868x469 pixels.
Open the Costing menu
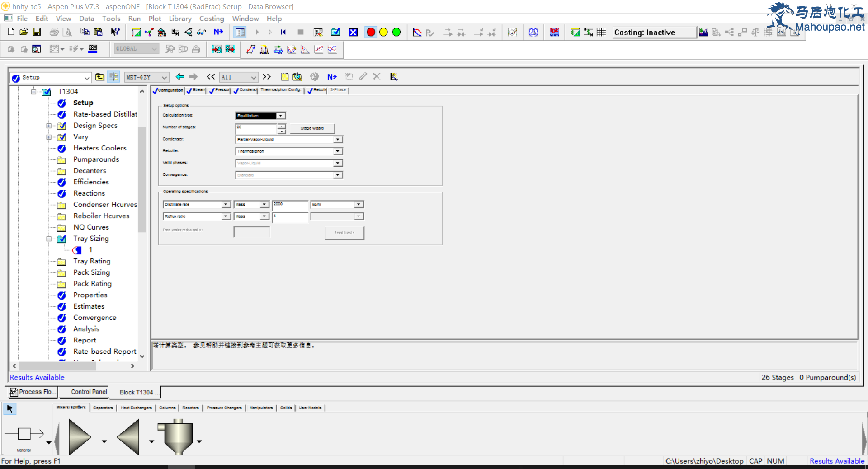pyautogui.click(x=212, y=19)
